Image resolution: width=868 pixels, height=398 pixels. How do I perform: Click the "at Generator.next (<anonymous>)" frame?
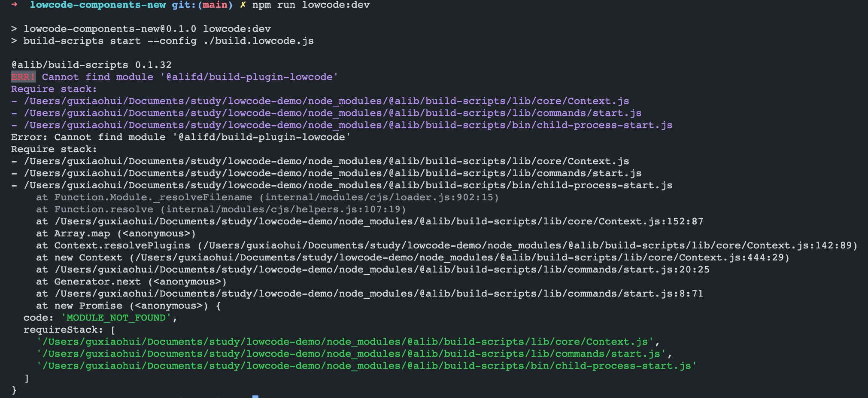tap(131, 282)
